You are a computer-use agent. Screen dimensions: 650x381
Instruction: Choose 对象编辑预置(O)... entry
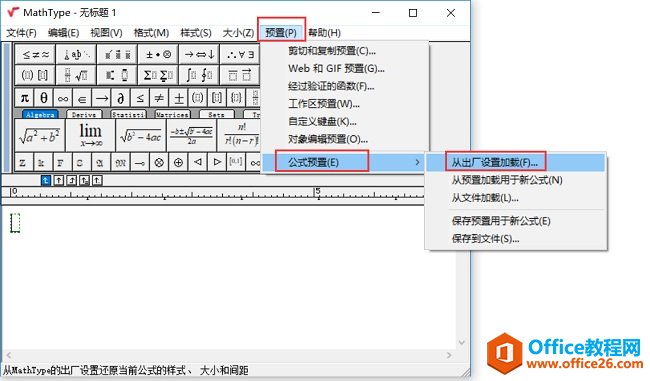tap(345, 139)
